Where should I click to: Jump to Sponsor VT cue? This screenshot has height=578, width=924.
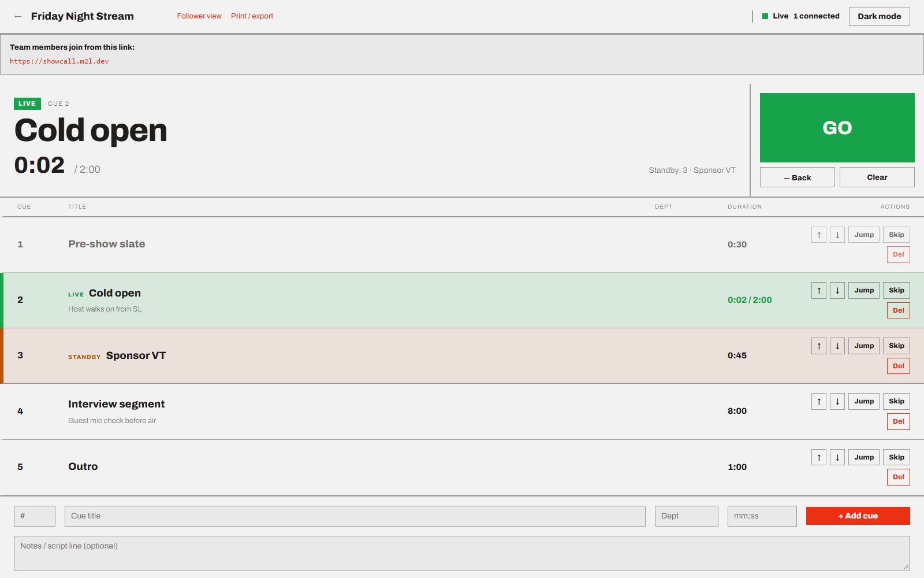coord(864,346)
